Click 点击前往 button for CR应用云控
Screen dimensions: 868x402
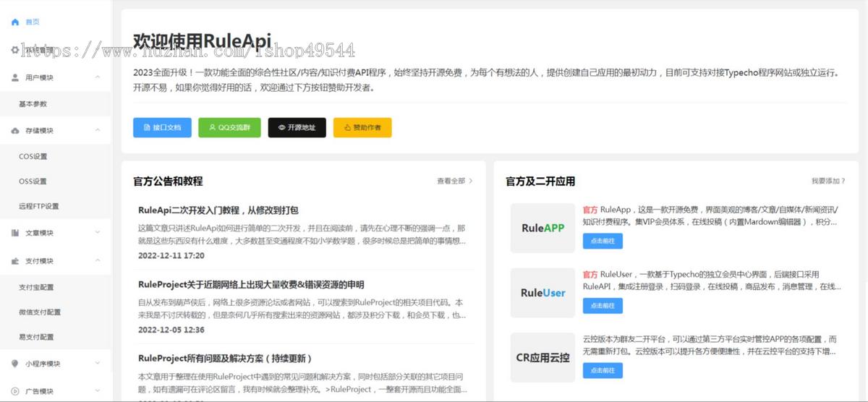[603, 370]
